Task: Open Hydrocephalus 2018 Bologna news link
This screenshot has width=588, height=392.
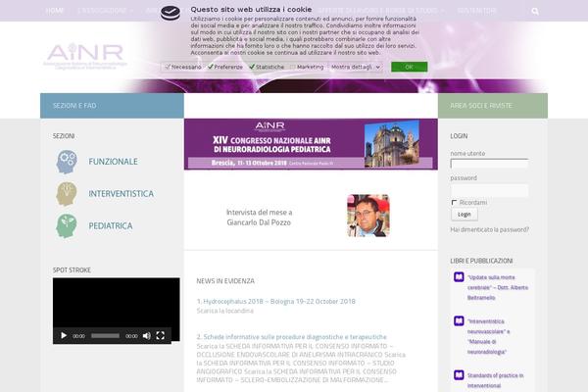Action: [276, 301]
